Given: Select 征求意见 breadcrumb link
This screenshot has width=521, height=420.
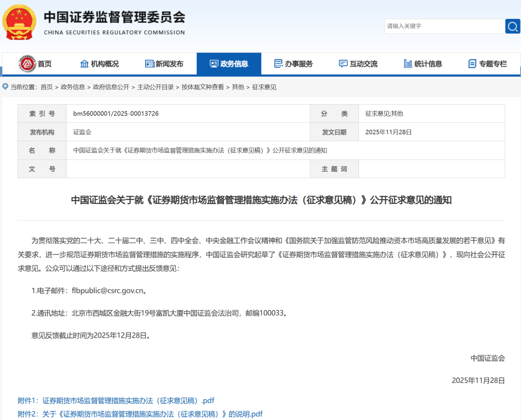Looking at the screenshot, I should 264,87.
